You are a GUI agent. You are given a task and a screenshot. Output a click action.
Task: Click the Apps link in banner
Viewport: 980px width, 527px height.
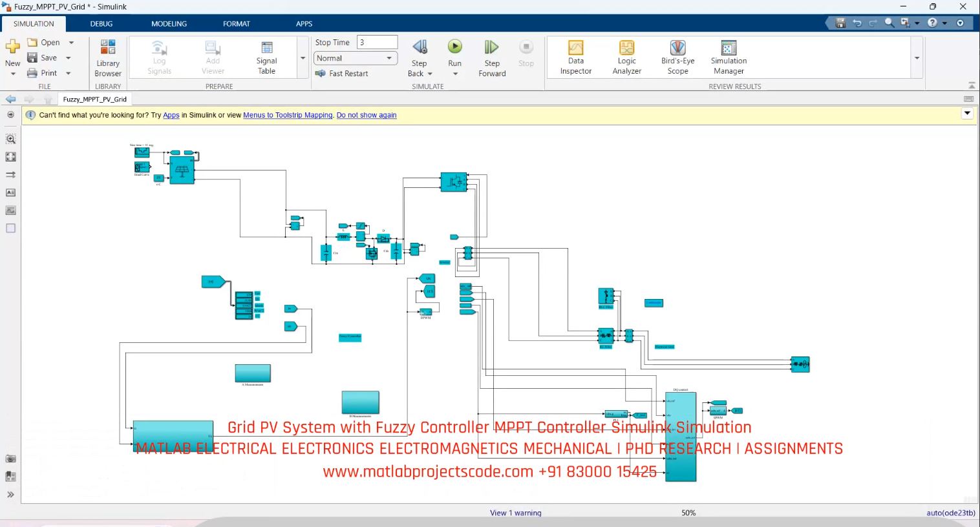(x=171, y=115)
